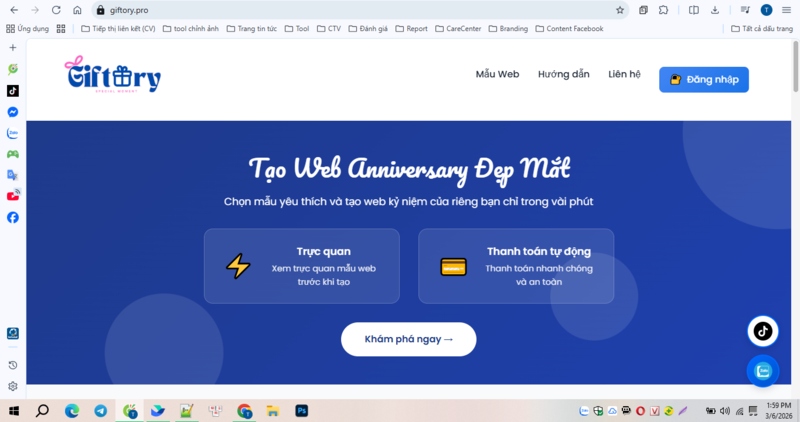
Task: Go to Mẫu Web menu item
Action: 497,74
